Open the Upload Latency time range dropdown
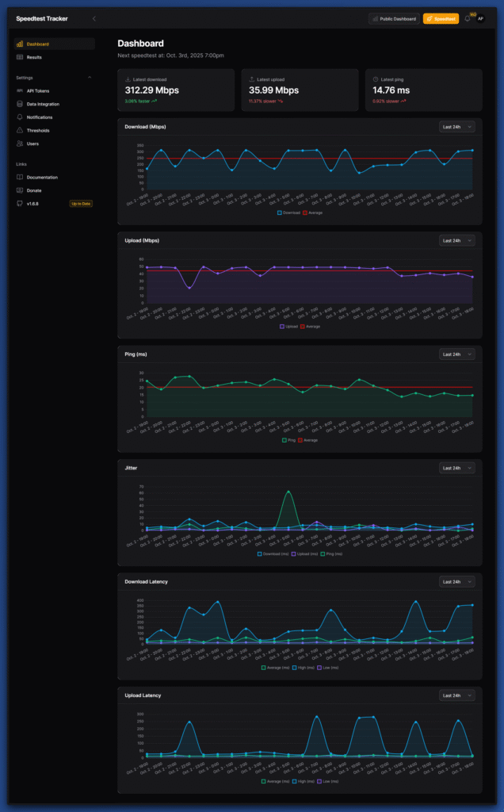504x812 pixels. pyautogui.click(x=457, y=695)
